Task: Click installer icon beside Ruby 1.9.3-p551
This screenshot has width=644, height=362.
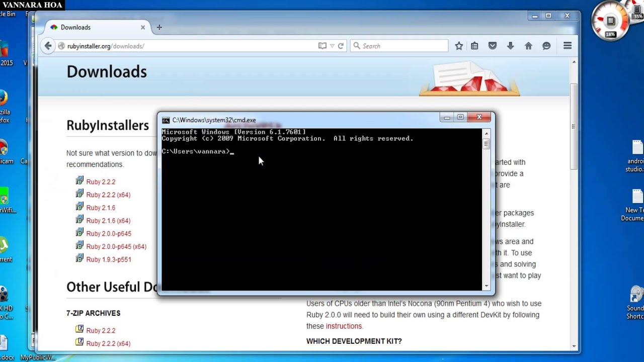Action: tap(79, 258)
